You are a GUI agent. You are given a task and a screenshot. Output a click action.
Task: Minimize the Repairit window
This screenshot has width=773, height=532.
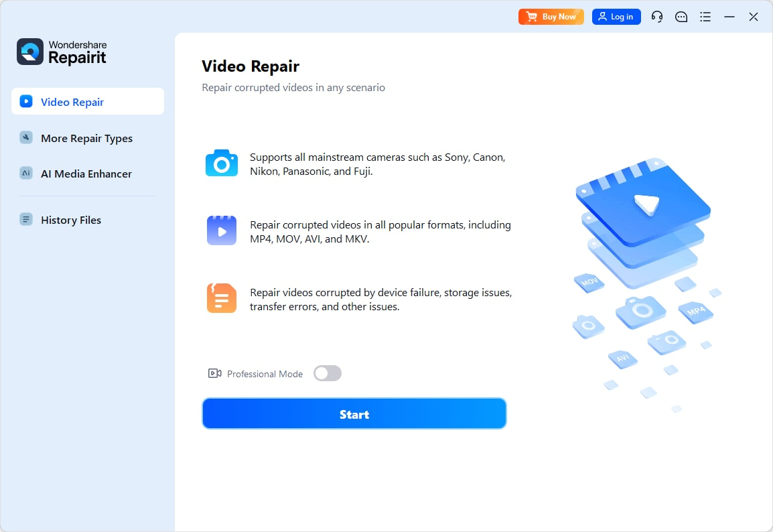coord(729,17)
